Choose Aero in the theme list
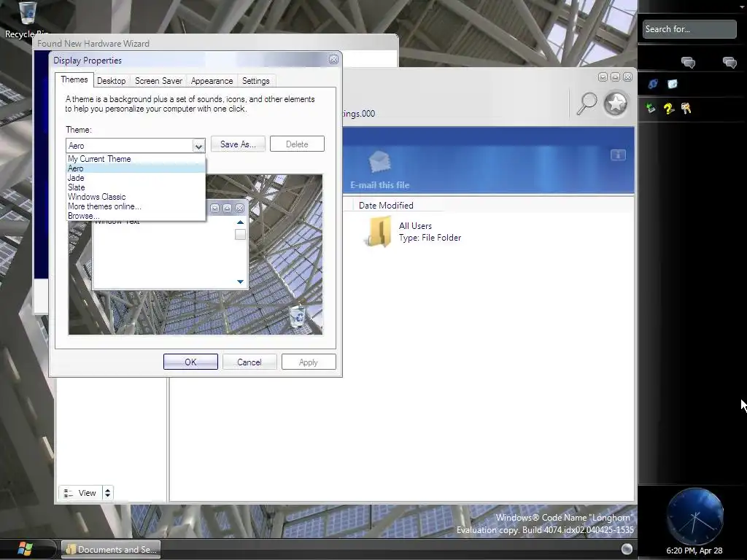Viewport: 747px width, 560px height. click(x=136, y=168)
